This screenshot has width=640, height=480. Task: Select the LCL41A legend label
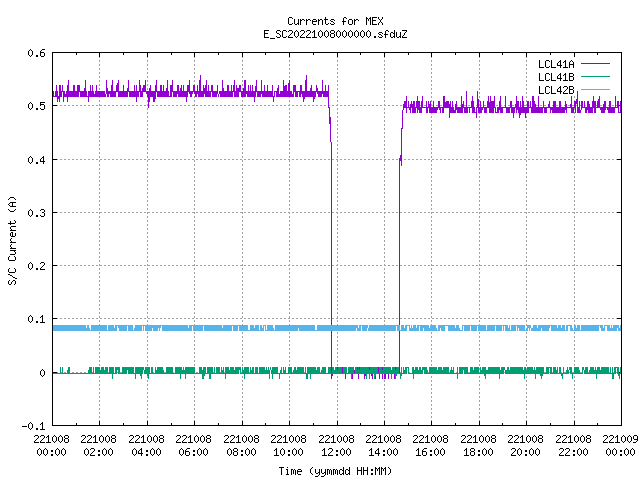(x=556, y=64)
